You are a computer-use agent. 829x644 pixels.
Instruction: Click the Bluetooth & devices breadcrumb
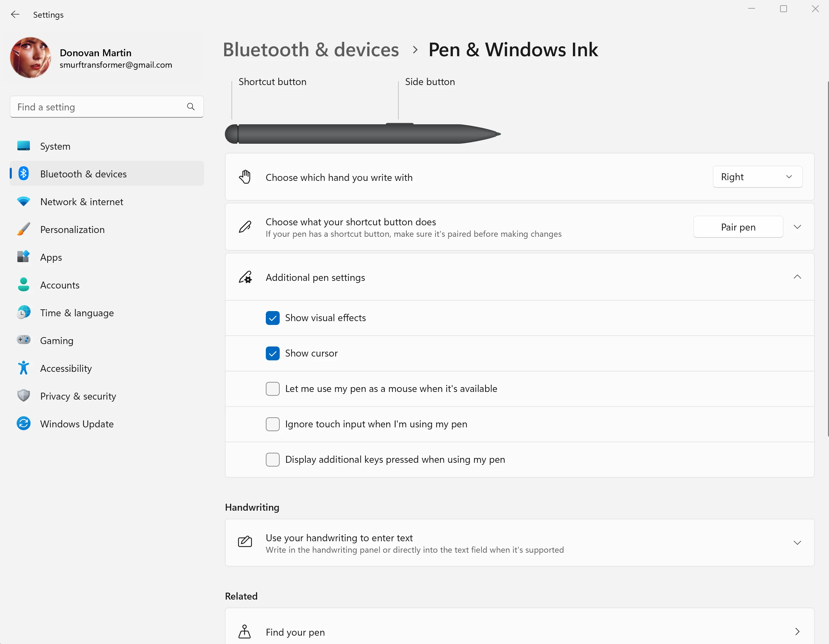[x=311, y=50]
